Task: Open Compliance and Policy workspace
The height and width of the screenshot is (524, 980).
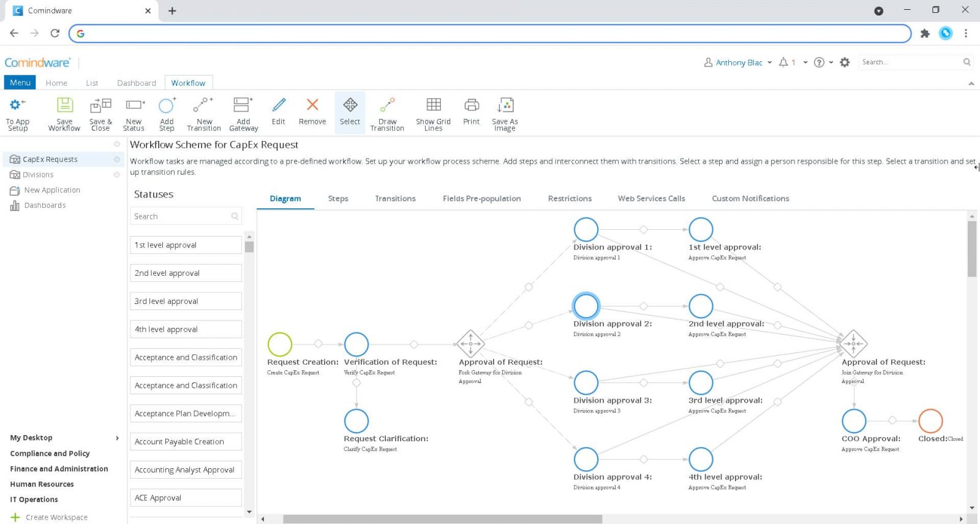Action: point(50,454)
